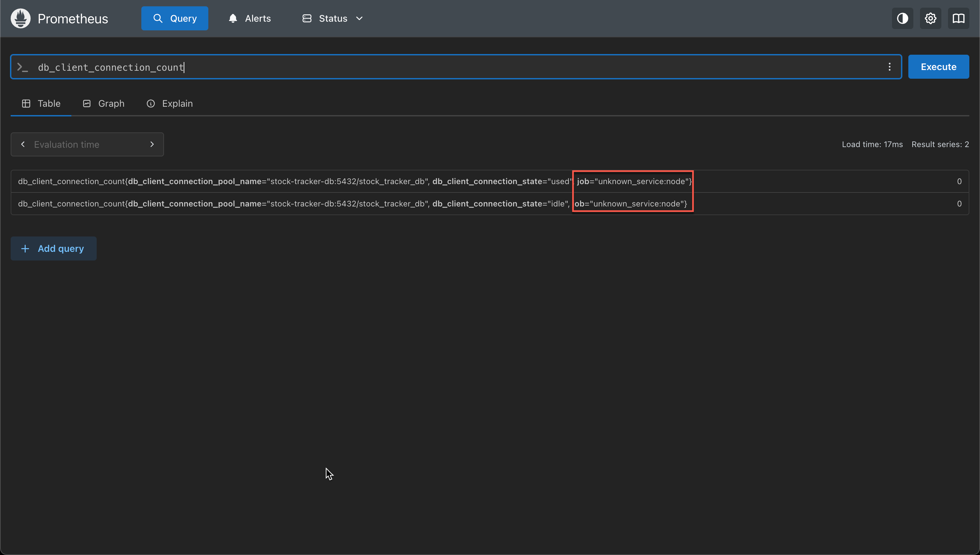Step evaluation time forward with right chevron
The width and height of the screenshot is (980, 555).
pyautogui.click(x=152, y=144)
